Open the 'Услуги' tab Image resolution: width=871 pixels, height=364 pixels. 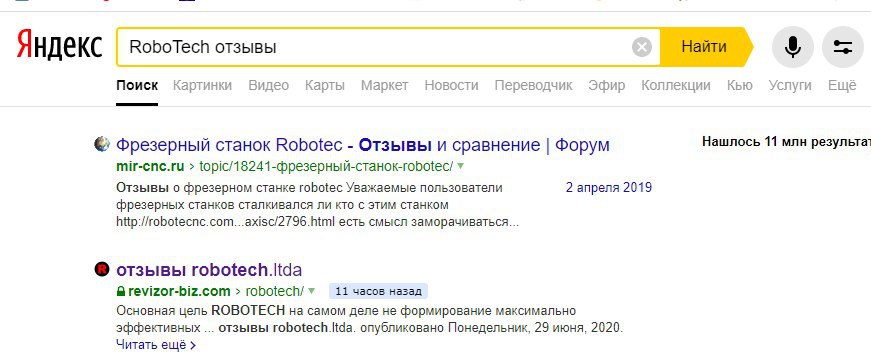click(790, 86)
